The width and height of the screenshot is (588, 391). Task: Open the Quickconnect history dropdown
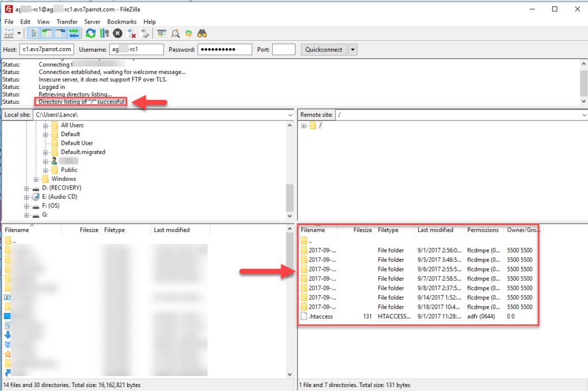click(353, 49)
